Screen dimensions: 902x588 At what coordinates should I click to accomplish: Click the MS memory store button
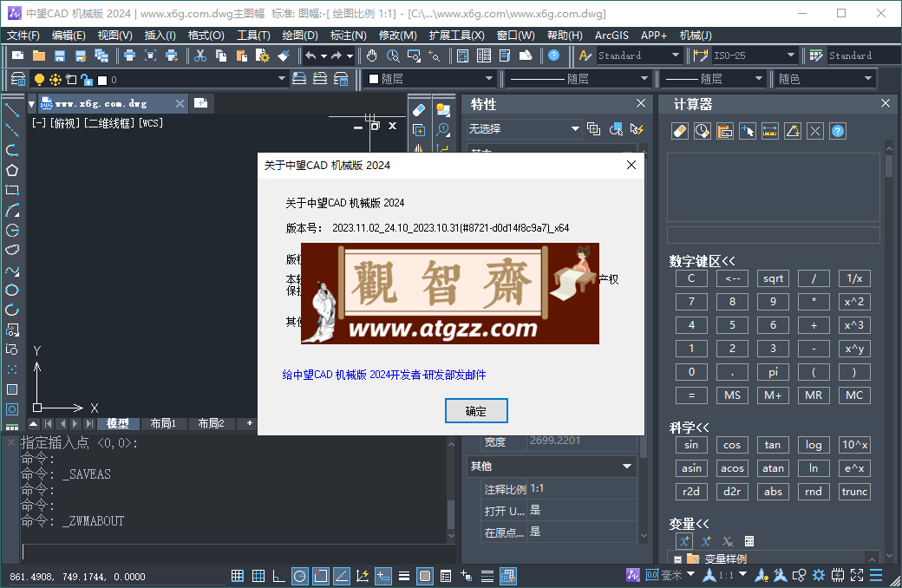tap(732, 395)
